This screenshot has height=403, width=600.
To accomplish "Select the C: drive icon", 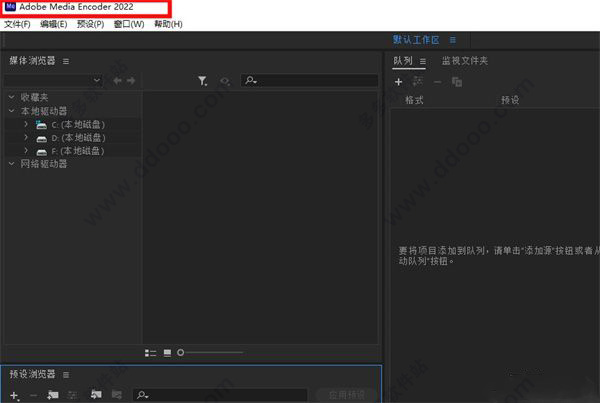I will 41,125.
